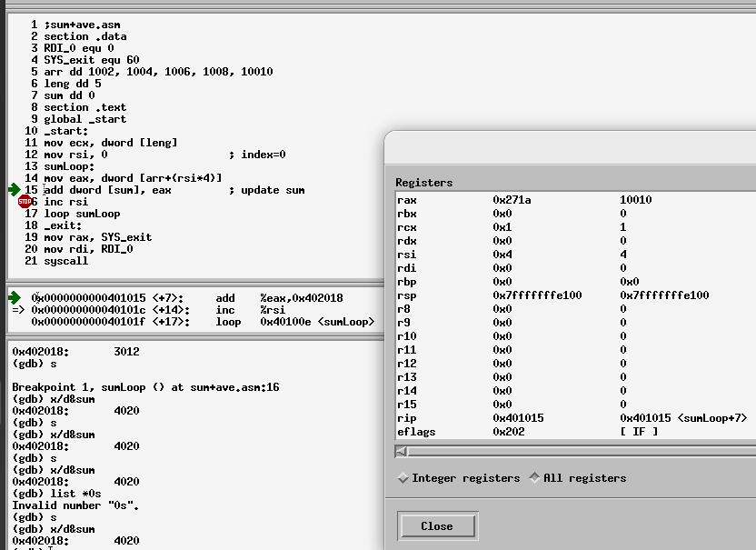The width and height of the screenshot is (756, 550).
Task: Click disassembly line 'loop 0x40100e <sumLoop>'
Action: pos(203,322)
